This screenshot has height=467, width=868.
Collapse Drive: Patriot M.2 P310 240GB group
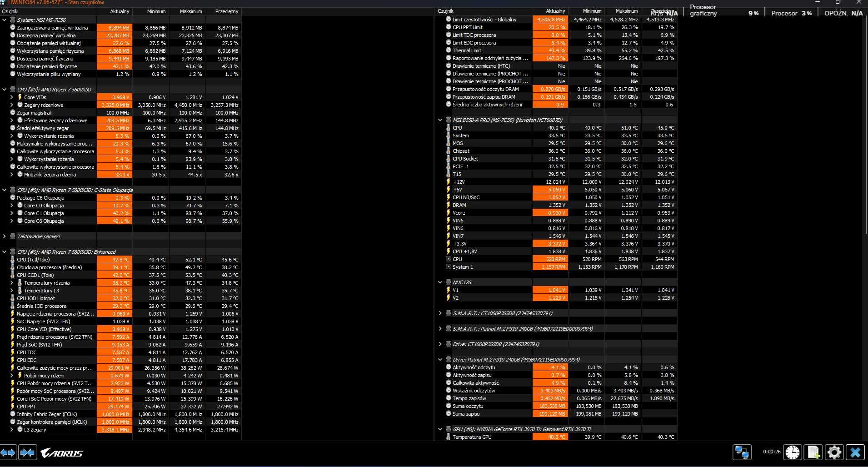point(440,360)
